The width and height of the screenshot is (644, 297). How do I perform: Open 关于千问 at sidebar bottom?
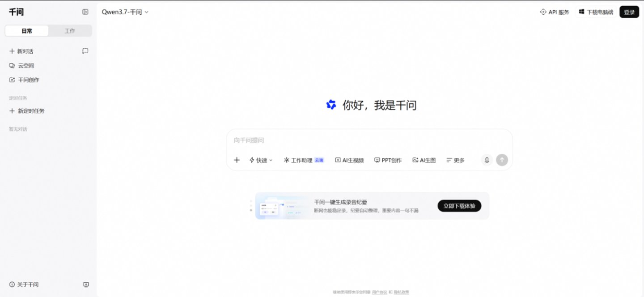24,284
